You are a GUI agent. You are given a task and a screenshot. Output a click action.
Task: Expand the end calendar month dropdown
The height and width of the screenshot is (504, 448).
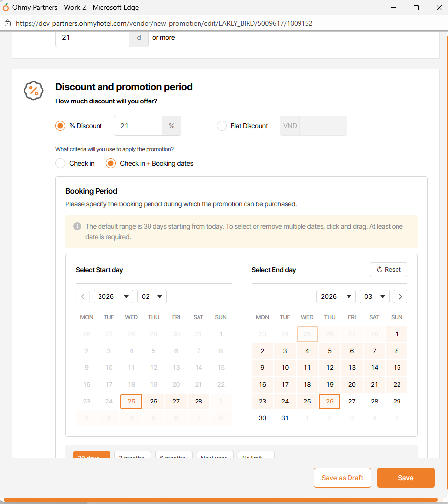374,297
